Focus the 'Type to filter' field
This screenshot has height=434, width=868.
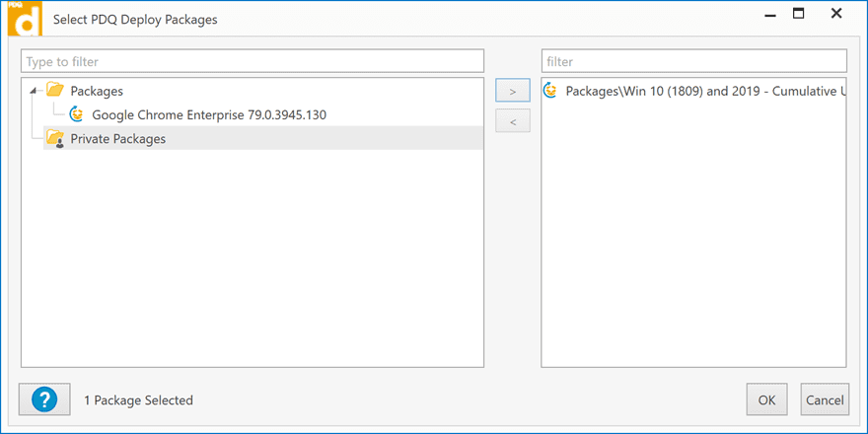(x=253, y=61)
